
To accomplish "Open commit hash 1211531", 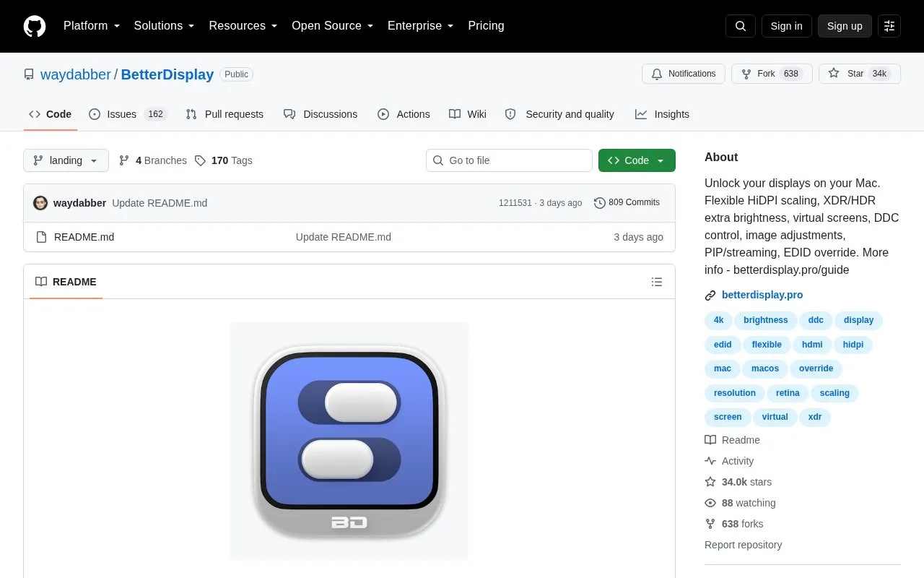I will 515,203.
